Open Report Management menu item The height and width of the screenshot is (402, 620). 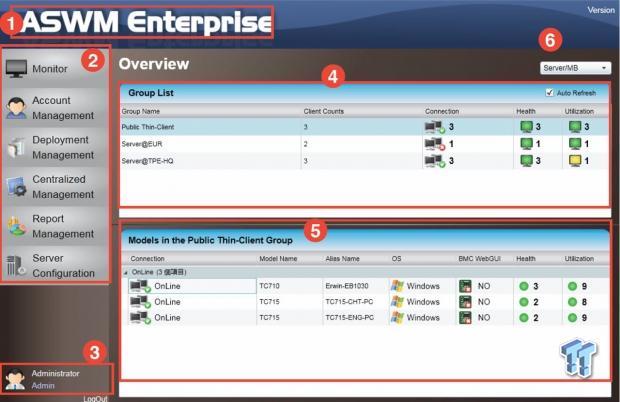[x=55, y=226]
